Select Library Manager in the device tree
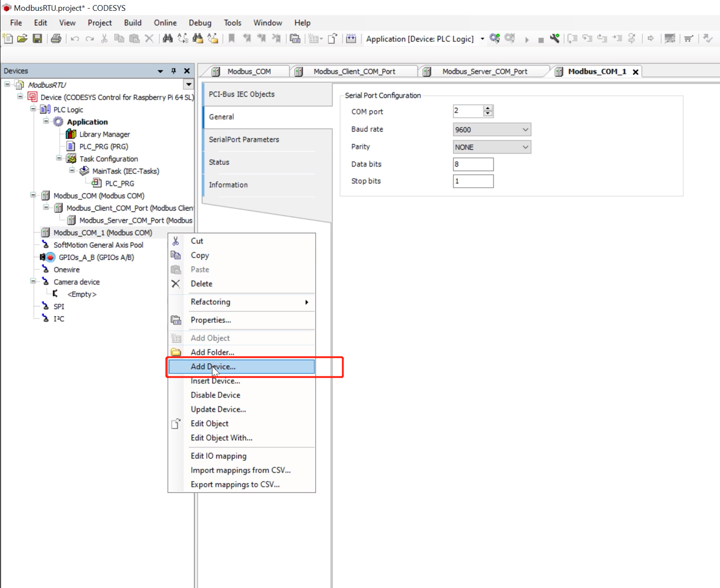 click(104, 134)
